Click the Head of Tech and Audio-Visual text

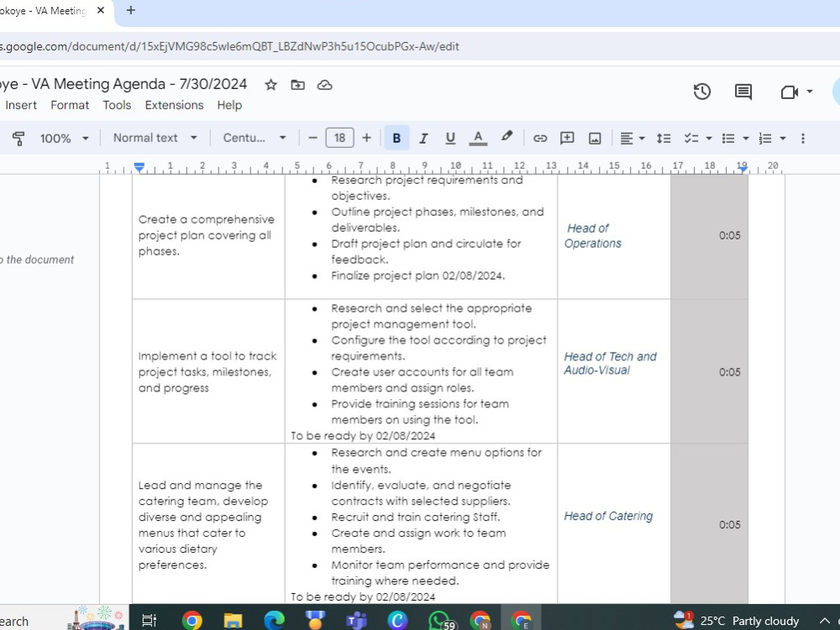click(x=610, y=363)
